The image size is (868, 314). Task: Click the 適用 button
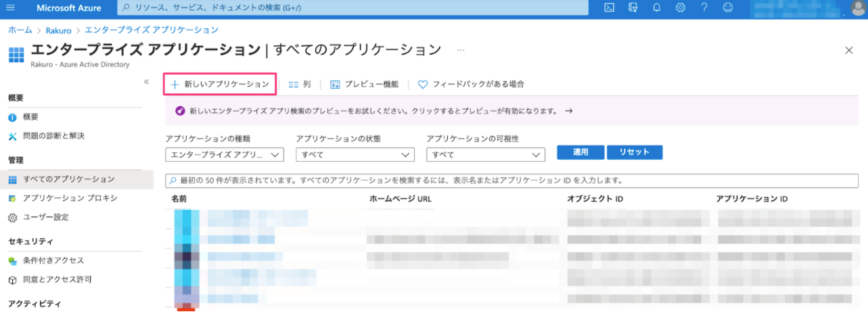tap(580, 152)
